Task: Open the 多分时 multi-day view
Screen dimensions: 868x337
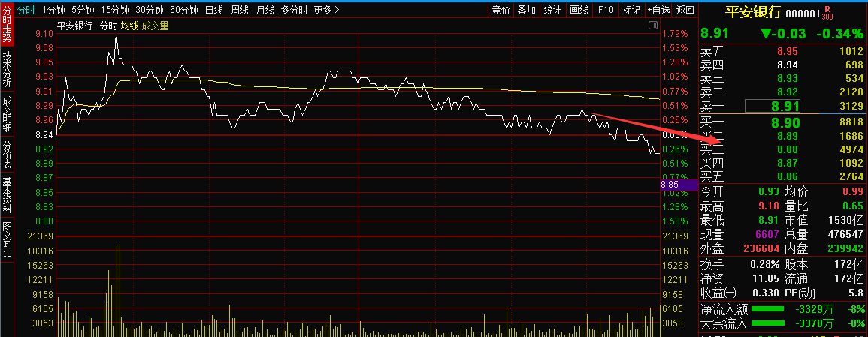Action: tap(294, 10)
